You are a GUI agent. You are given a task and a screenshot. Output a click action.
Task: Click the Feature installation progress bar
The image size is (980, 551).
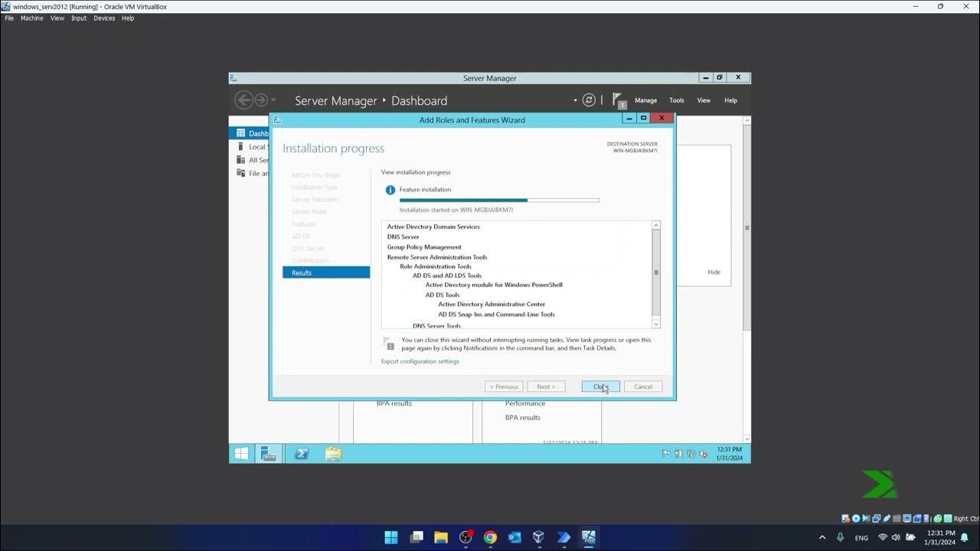point(498,200)
